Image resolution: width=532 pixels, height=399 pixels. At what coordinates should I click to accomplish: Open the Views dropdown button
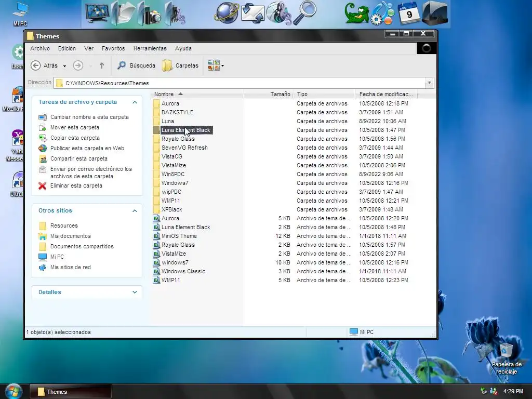(x=216, y=65)
